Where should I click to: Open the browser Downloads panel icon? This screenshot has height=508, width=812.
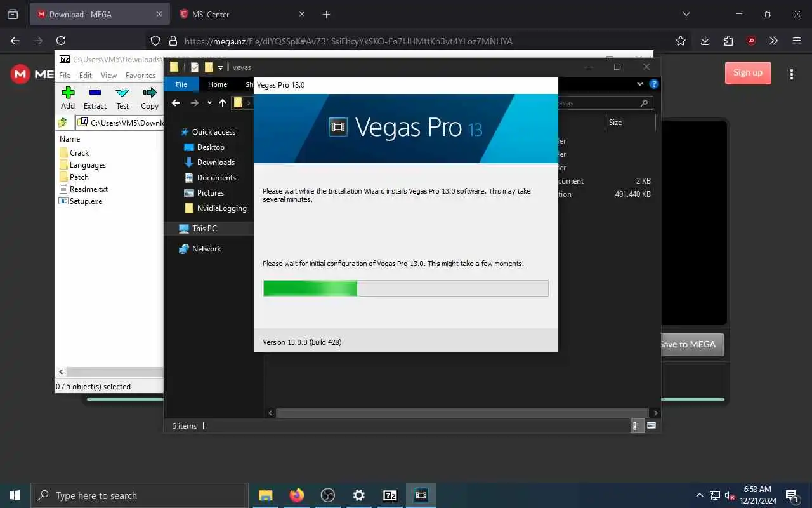point(705,41)
